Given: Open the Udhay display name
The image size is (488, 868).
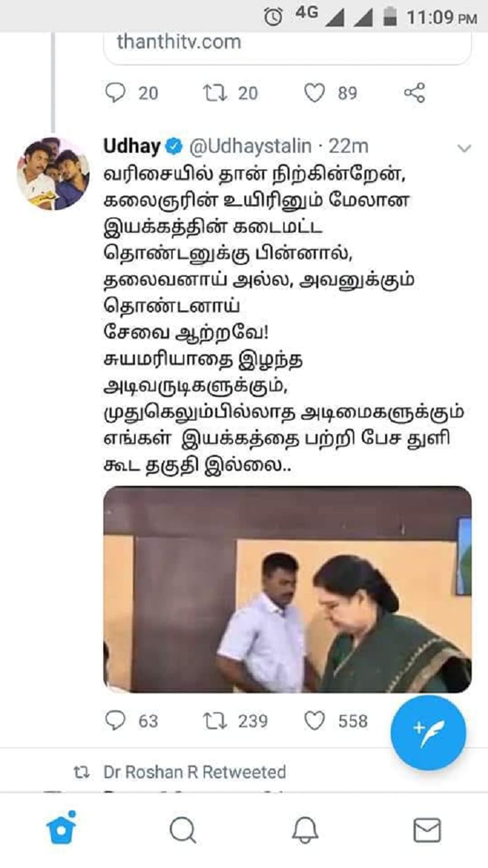Looking at the screenshot, I should click(x=132, y=147).
